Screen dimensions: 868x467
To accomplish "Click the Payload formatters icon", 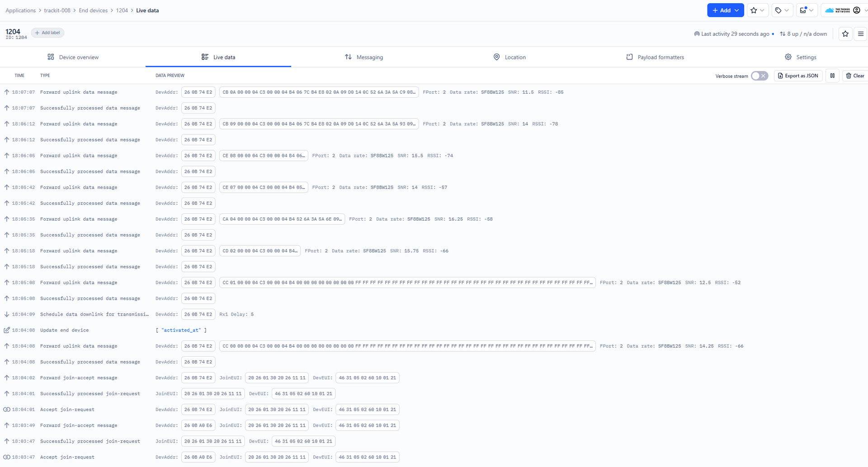I will point(629,57).
